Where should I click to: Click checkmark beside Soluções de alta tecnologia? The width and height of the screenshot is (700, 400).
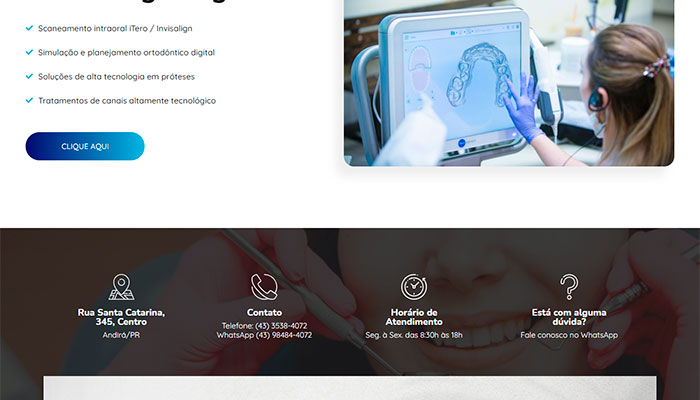(x=29, y=76)
